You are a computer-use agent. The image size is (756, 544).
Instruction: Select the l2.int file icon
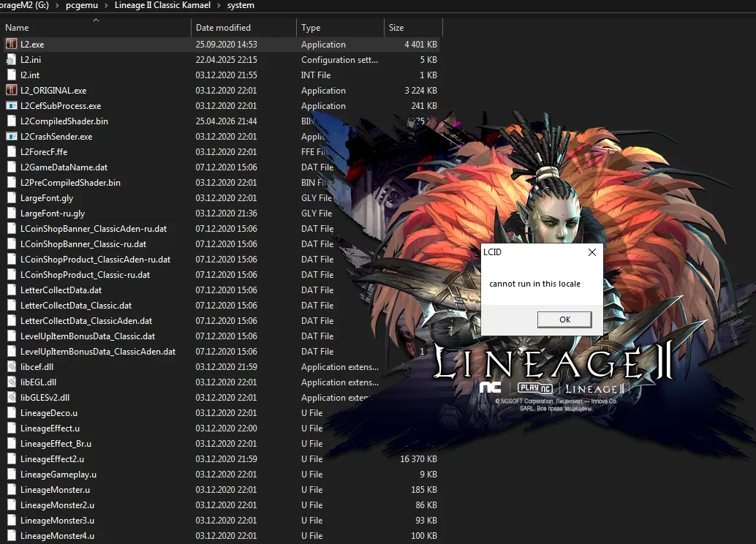[12, 75]
